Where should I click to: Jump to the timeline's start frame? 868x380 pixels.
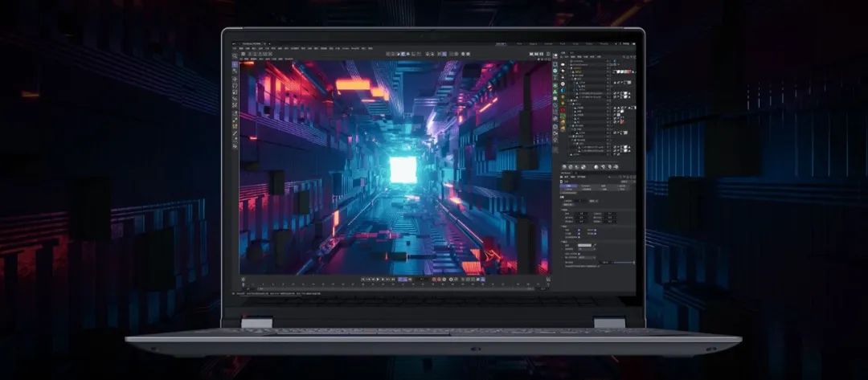[362, 279]
